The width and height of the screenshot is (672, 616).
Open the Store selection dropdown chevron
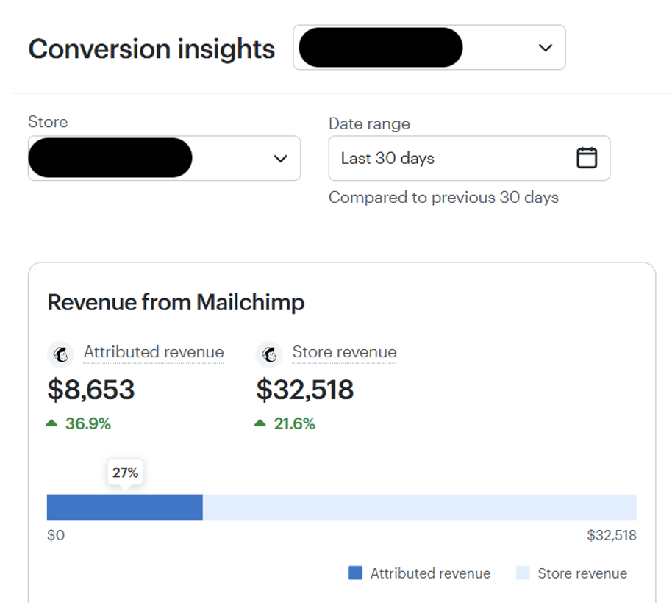pos(280,159)
